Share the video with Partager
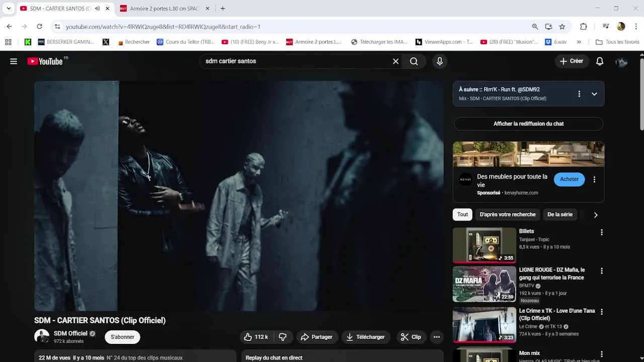Screen dimensions: 644x362 click(316, 337)
